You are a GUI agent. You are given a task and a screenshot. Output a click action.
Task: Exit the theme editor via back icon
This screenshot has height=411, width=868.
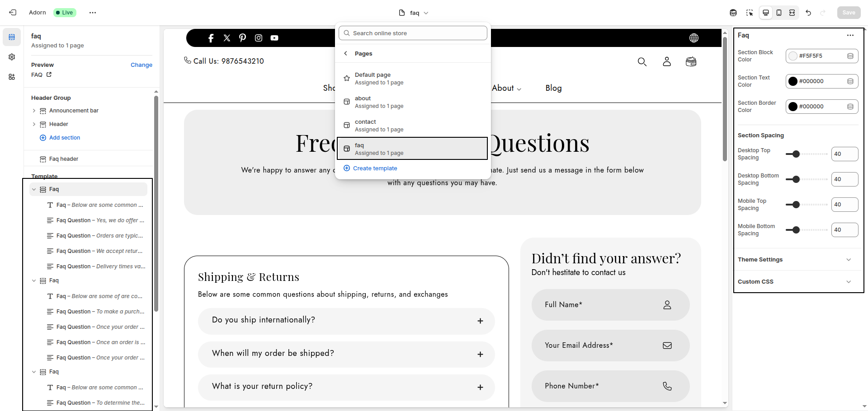pos(13,13)
